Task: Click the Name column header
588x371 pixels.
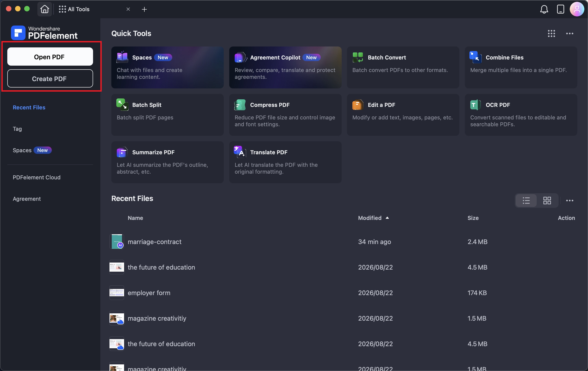Action: 135,218
